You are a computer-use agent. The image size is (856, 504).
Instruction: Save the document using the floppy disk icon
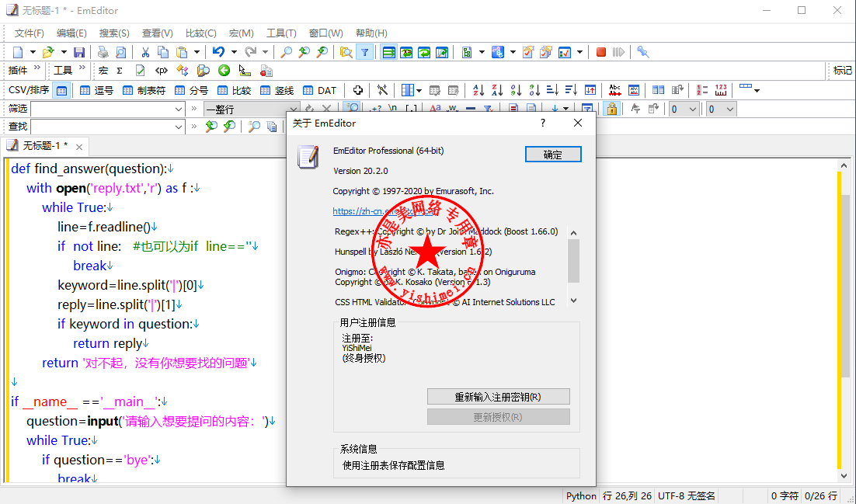click(79, 53)
